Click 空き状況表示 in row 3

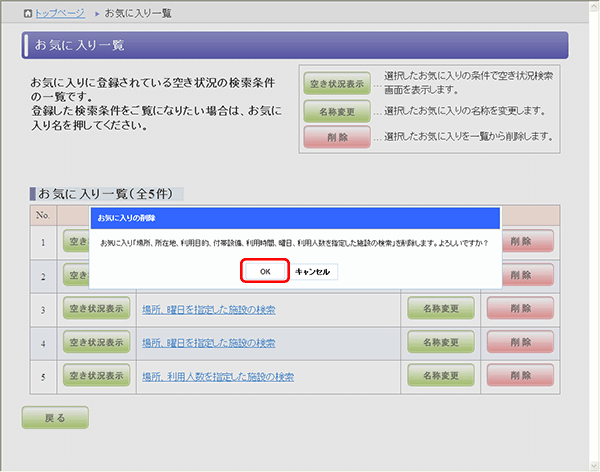point(96,308)
